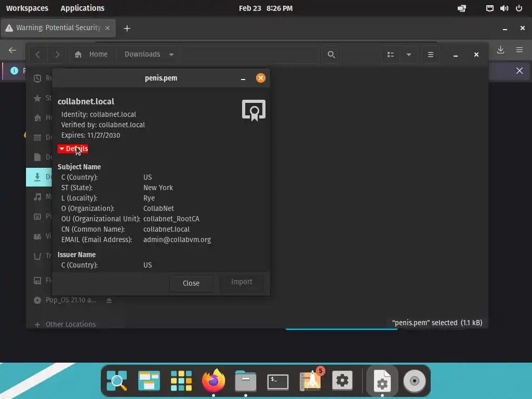Open Terminal from the dock

(x=278, y=381)
